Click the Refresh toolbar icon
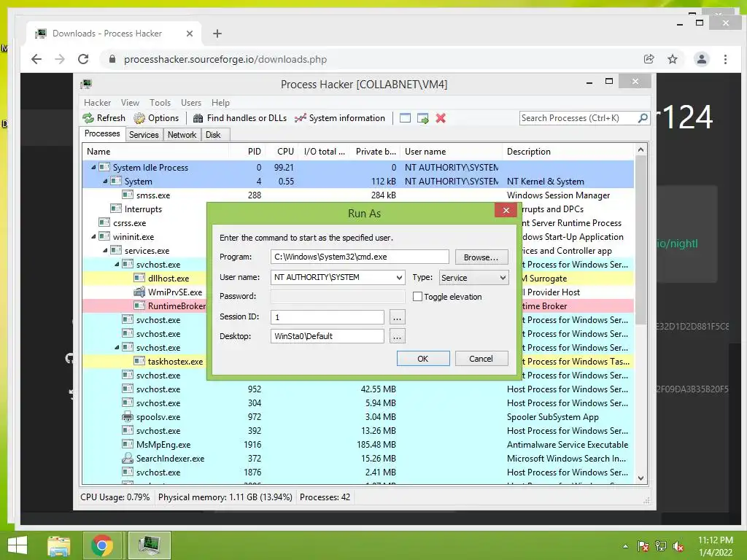Viewport: 747px width, 560px height. pyautogui.click(x=88, y=118)
